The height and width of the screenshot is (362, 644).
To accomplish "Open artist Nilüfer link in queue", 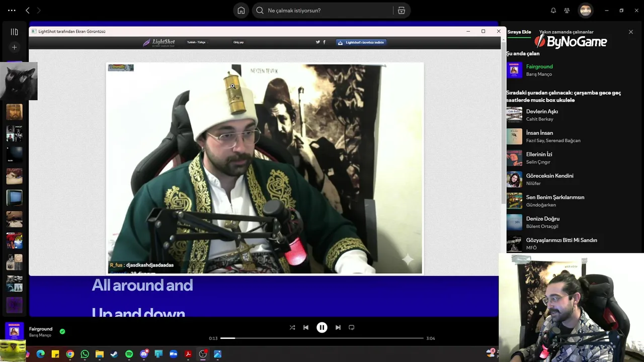I will tap(533, 184).
